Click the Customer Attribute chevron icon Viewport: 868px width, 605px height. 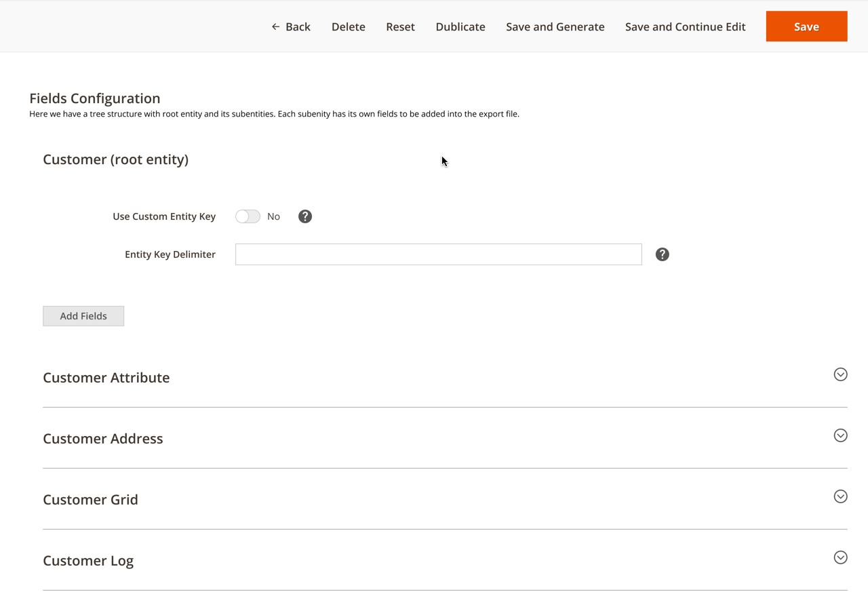[840, 374]
